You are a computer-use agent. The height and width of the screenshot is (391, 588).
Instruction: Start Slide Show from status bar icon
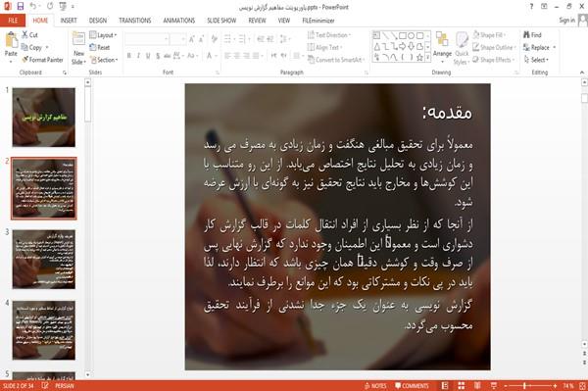point(494,386)
